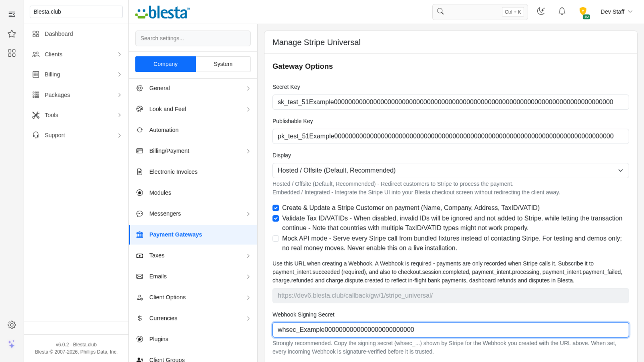Open Payment Gateways settings

pos(193,235)
